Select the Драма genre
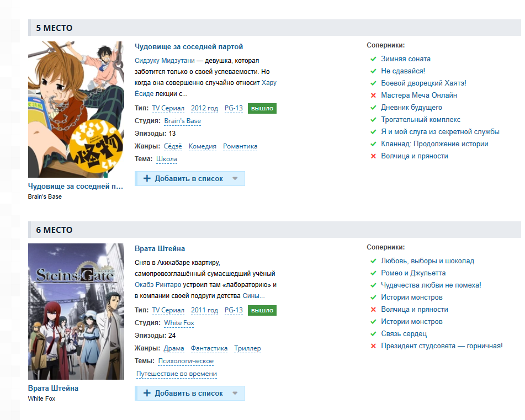The image size is (525, 420). (x=174, y=348)
